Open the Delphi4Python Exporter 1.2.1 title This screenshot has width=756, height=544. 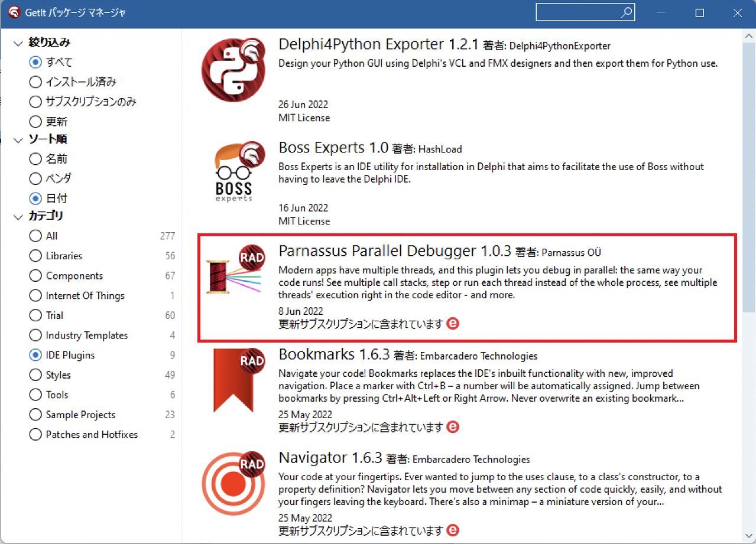click(378, 44)
